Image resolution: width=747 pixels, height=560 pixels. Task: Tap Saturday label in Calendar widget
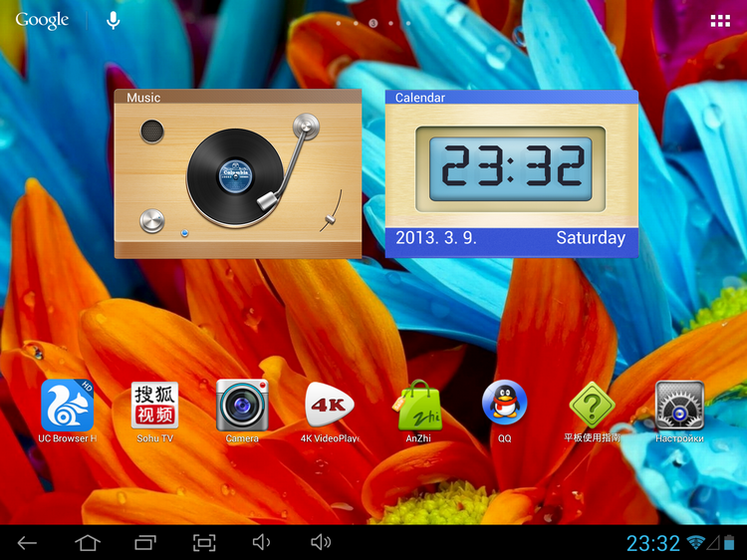pos(591,238)
